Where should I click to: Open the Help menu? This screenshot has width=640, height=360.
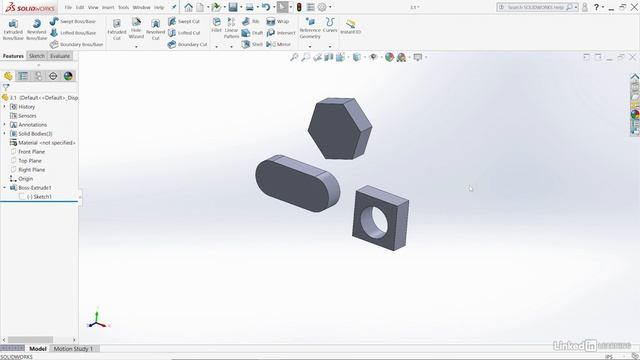(x=159, y=7)
